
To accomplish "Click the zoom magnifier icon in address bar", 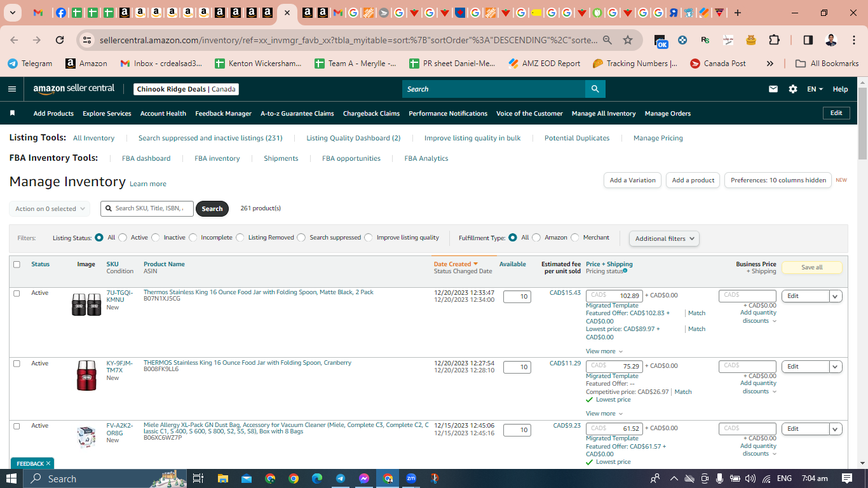I will point(607,40).
